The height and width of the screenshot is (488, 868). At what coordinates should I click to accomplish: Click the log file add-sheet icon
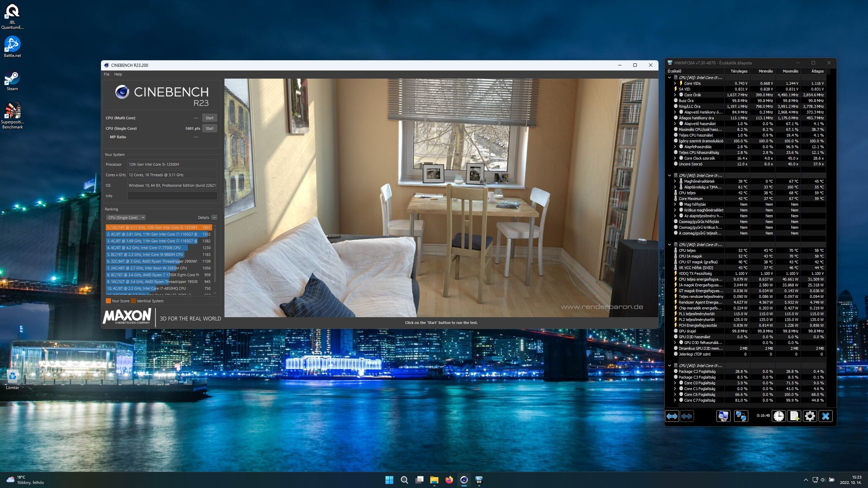794,416
